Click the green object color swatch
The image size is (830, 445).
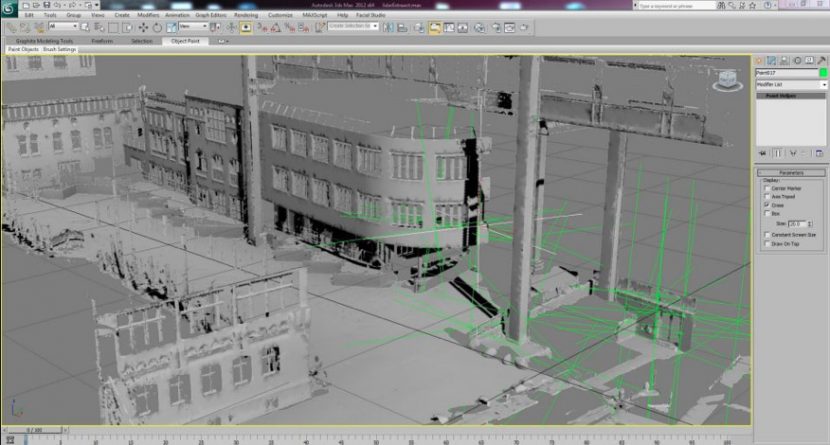pyautogui.click(x=823, y=73)
